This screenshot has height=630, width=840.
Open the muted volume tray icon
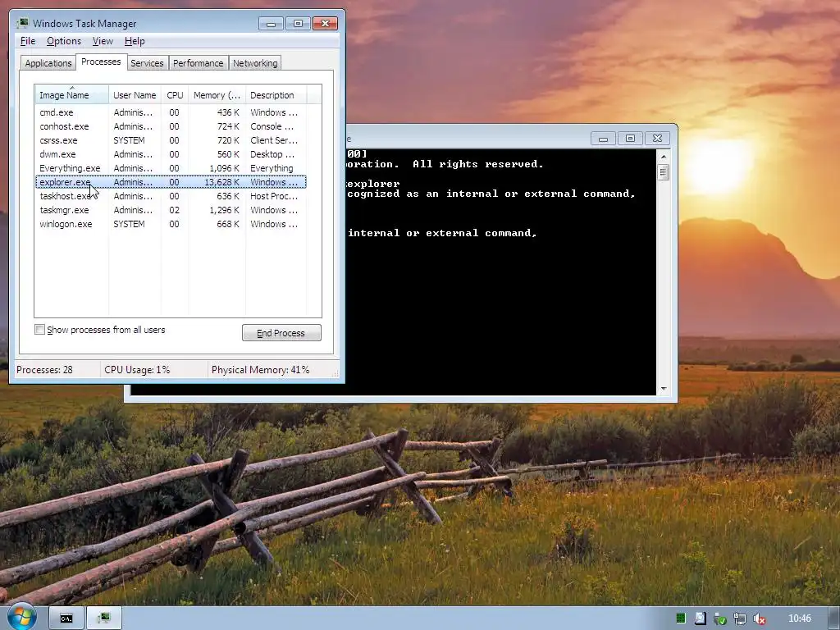759,619
